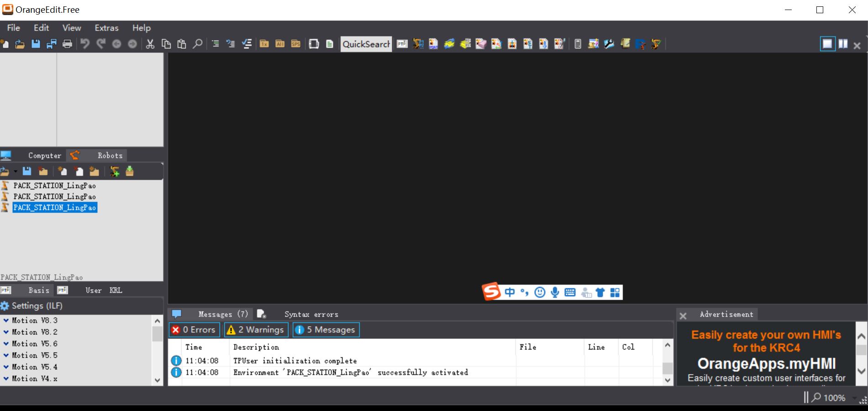The image size is (868, 411).
Task: Click the printer icon in the toolbar
Action: pos(67,44)
